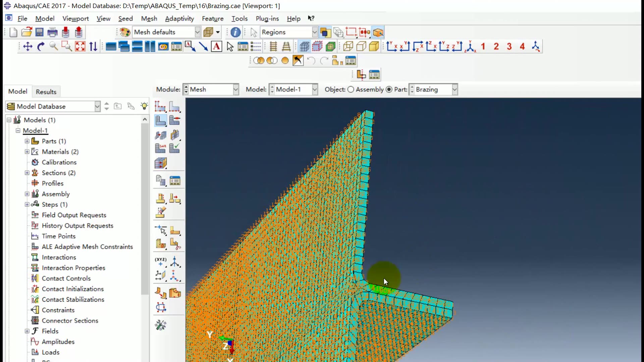Image resolution: width=644 pixels, height=362 pixels.
Task: Click the Print icon in the toolbar
Action: click(x=52, y=32)
